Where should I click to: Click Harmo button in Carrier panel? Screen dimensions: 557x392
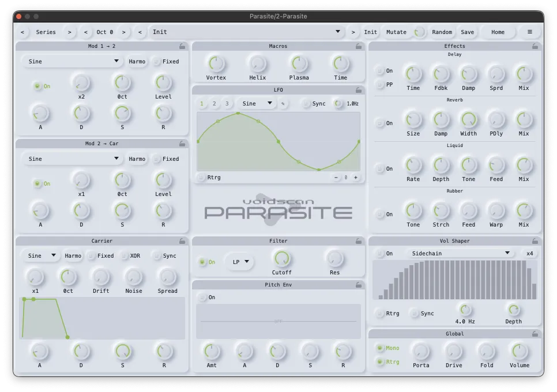73,255
